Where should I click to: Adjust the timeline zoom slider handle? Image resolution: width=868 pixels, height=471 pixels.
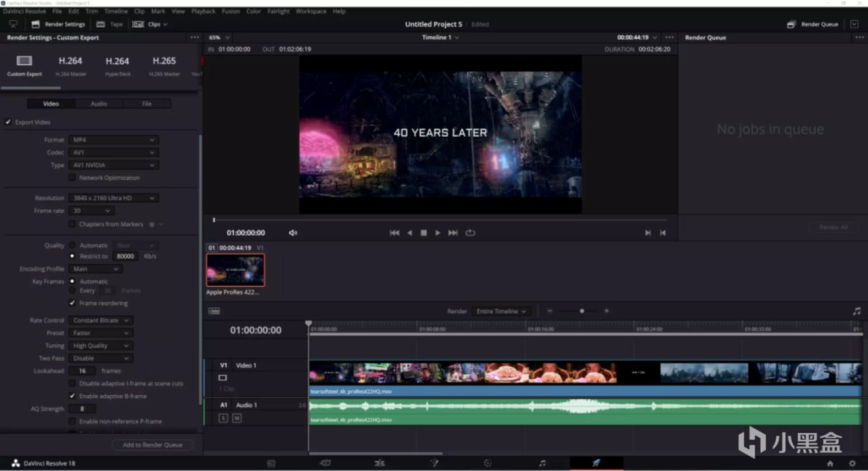point(581,311)
